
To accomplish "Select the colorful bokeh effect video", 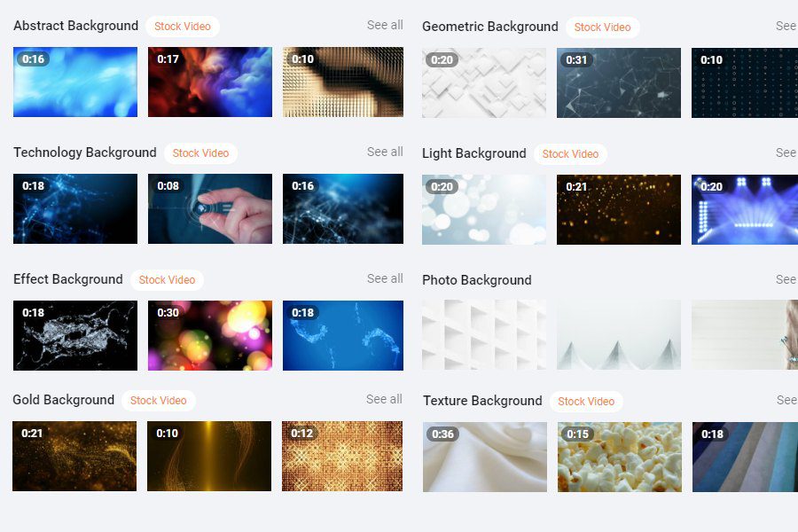I will click(x=209, y=335).
